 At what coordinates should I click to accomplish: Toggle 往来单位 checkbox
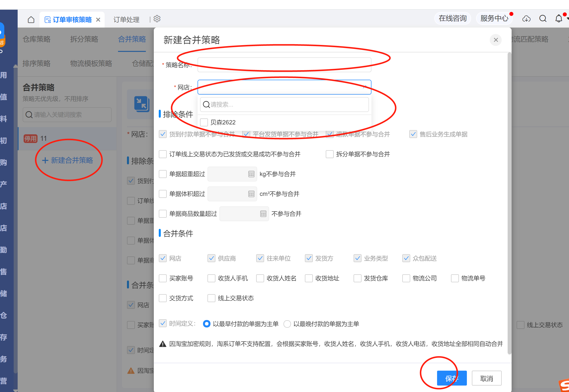[260, 258]
